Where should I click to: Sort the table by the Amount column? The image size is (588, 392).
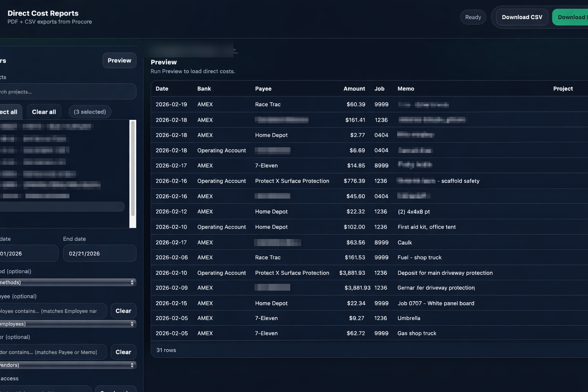click(x=353, y=88)
